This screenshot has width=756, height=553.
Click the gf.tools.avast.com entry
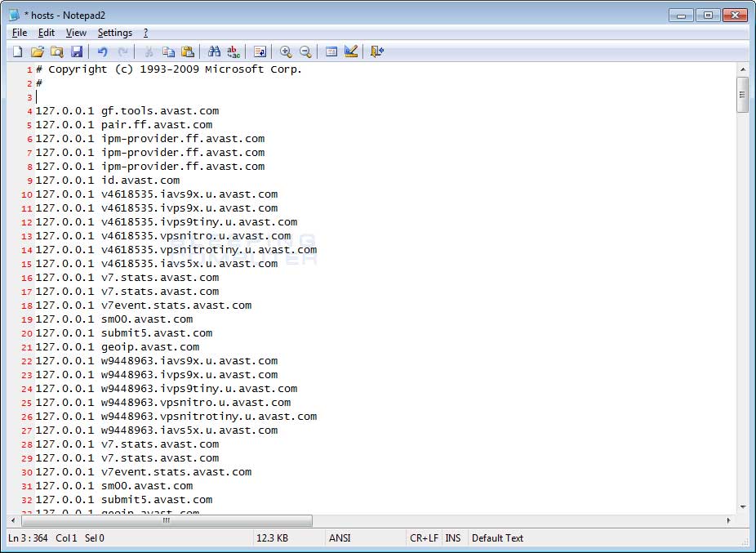tap(159, 111)
